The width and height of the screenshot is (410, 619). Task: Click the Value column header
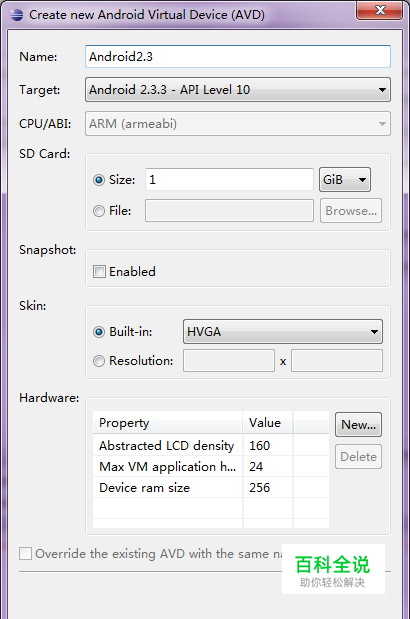[x=268, y=423]
